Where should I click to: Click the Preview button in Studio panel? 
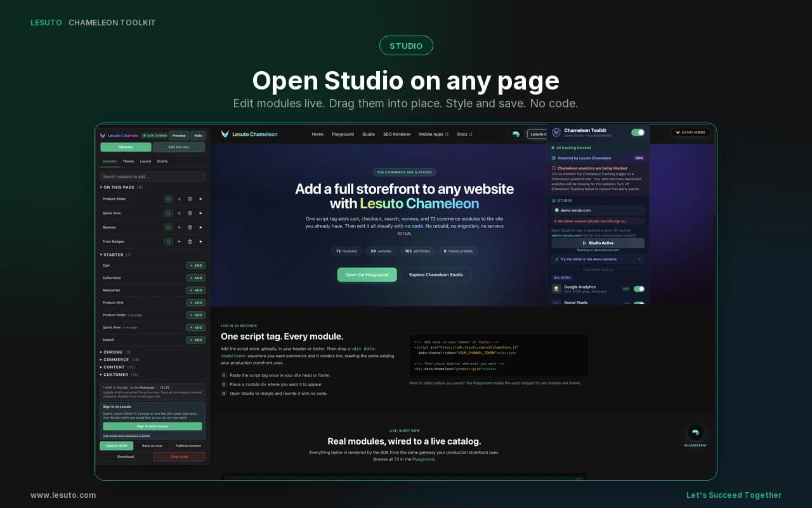pyautogui.click(x=179, y=135)
